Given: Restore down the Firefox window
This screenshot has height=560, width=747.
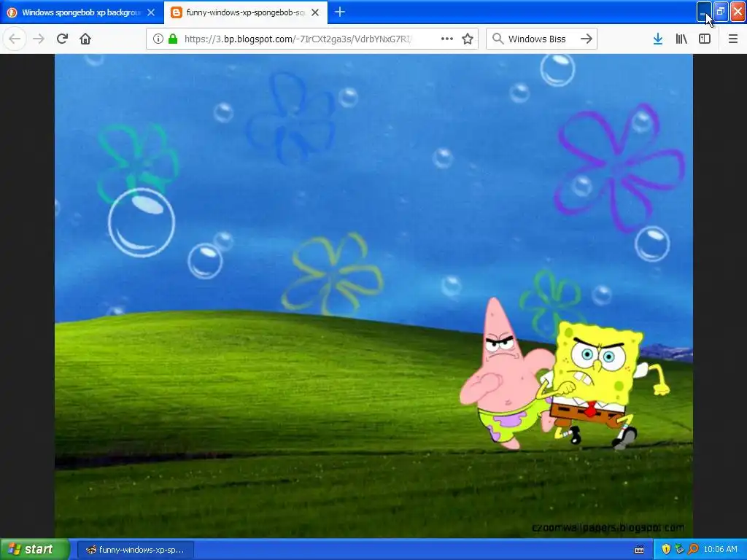Looking at the screenshot, I should pos(721,12).
